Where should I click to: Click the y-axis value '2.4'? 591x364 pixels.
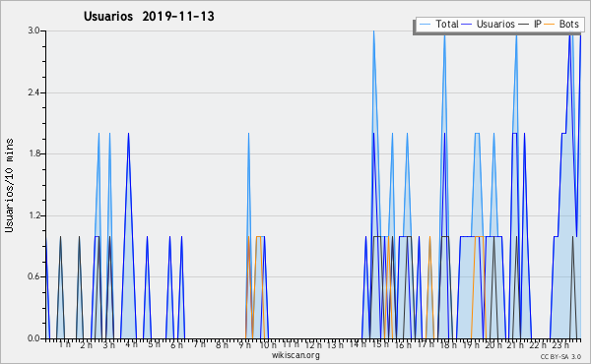pos(33,92)
